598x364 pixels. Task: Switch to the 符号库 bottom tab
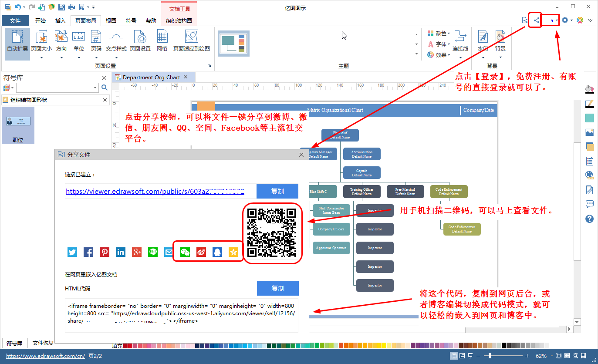[14, 343]
